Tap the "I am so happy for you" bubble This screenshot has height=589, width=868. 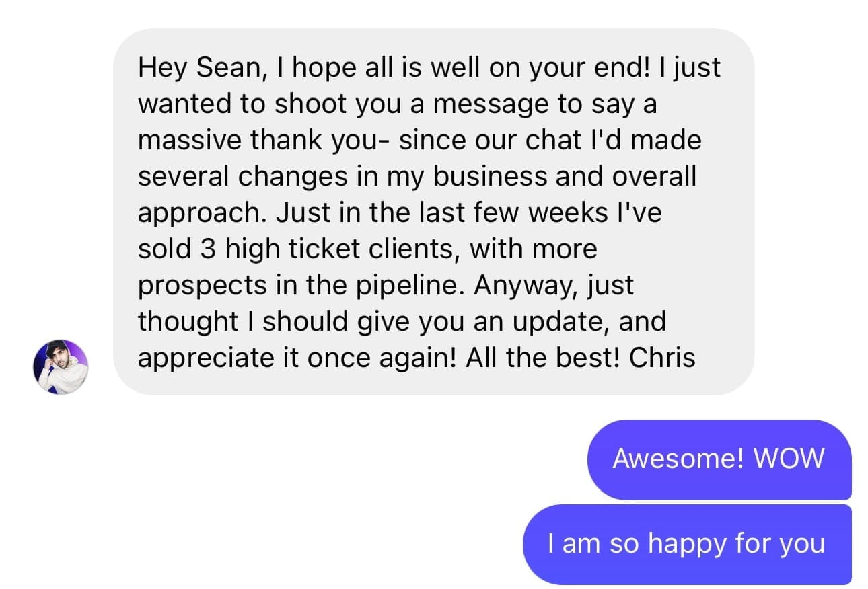[686, 544]
